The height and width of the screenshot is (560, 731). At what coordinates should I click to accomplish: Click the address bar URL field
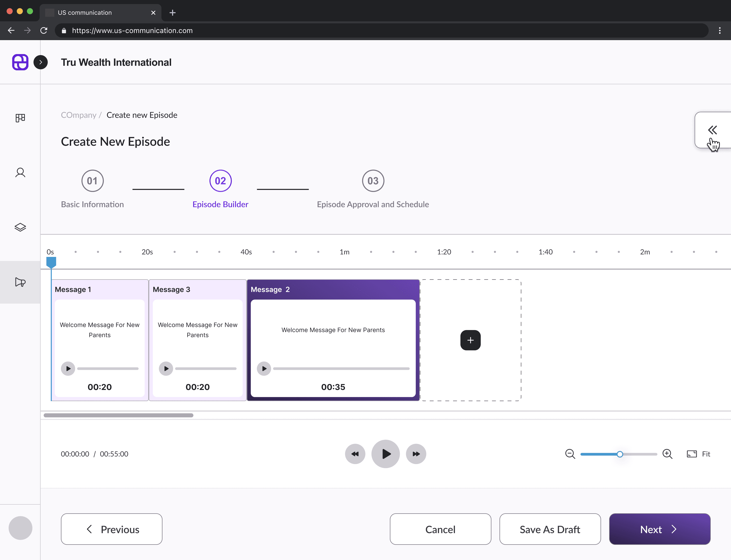pos(382,30)
